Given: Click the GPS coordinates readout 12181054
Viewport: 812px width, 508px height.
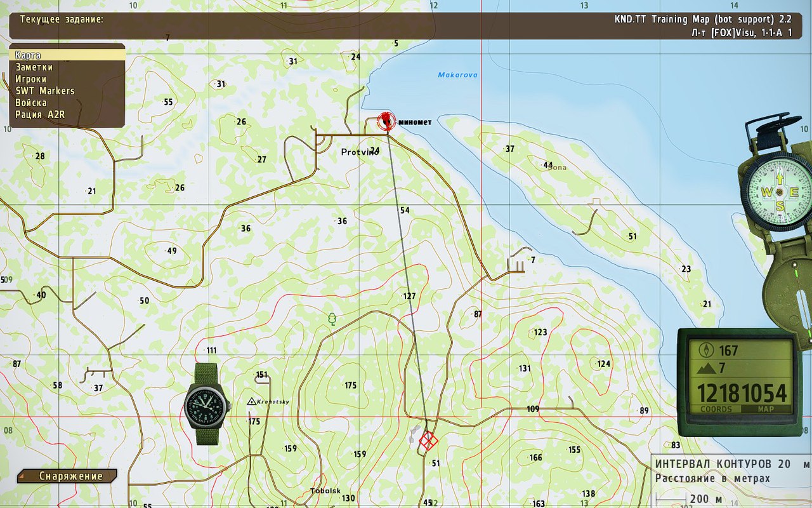Looking at the screenshot, I should 742,394.
